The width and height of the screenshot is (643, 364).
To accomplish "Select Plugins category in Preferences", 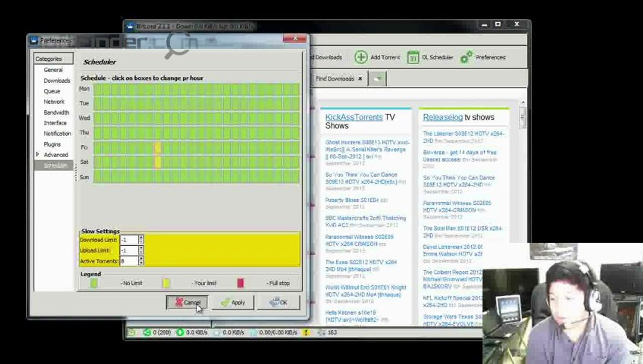I will tap(52, 144).
